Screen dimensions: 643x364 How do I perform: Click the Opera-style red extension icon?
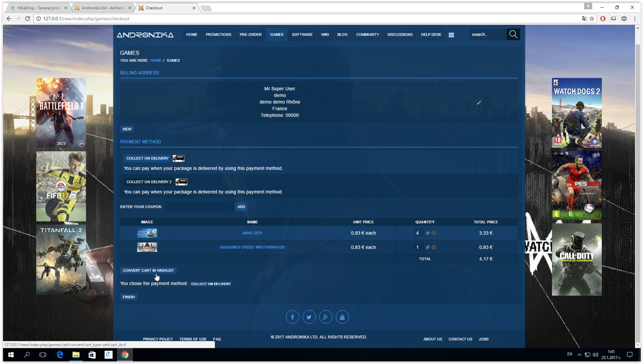603,19
